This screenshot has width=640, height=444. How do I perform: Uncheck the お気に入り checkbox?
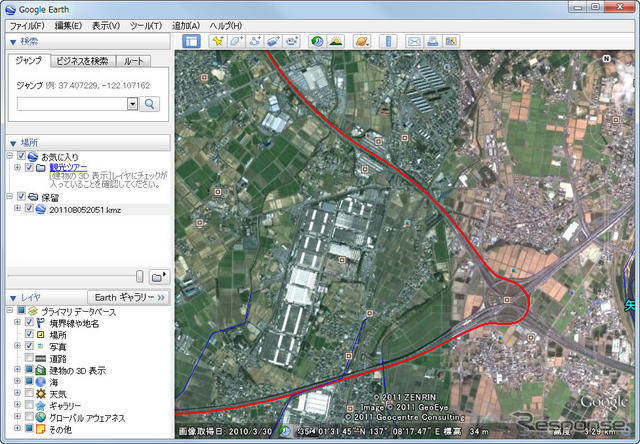[21, 156]
